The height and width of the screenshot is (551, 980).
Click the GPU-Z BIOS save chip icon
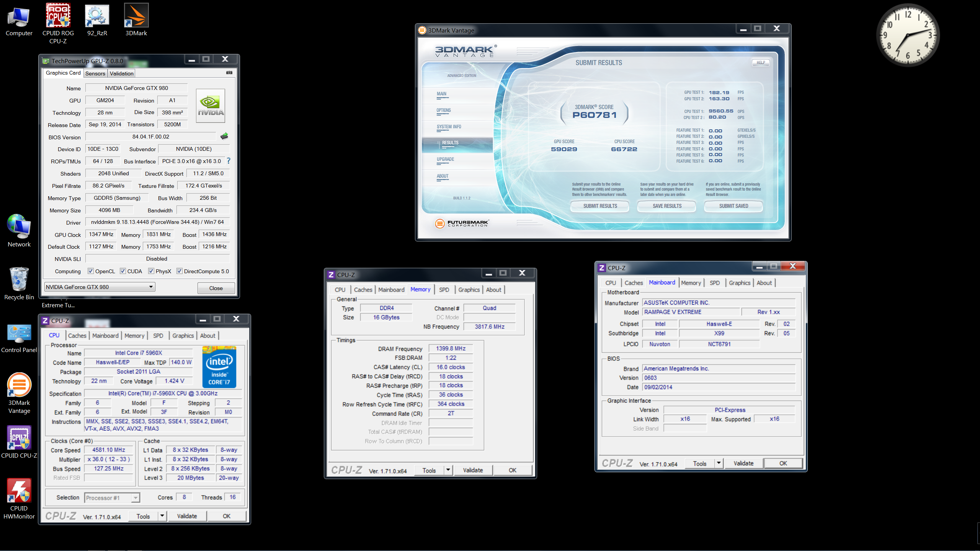point(224,136)
